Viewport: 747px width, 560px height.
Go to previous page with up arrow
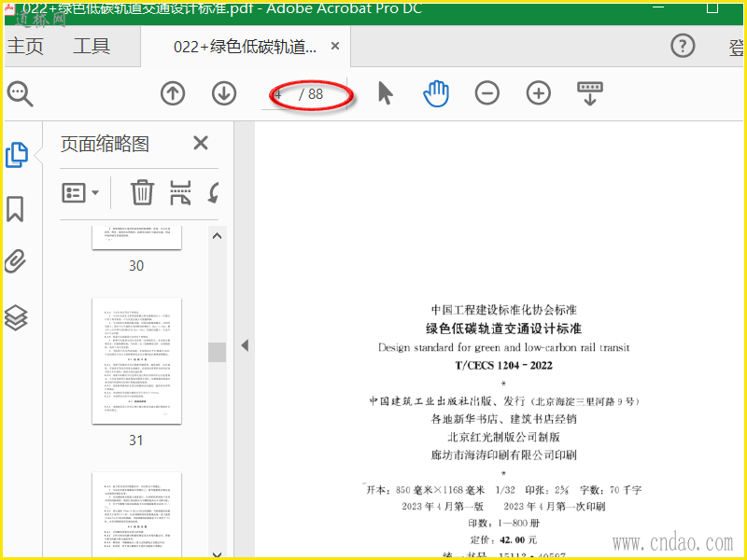(173, 93)
